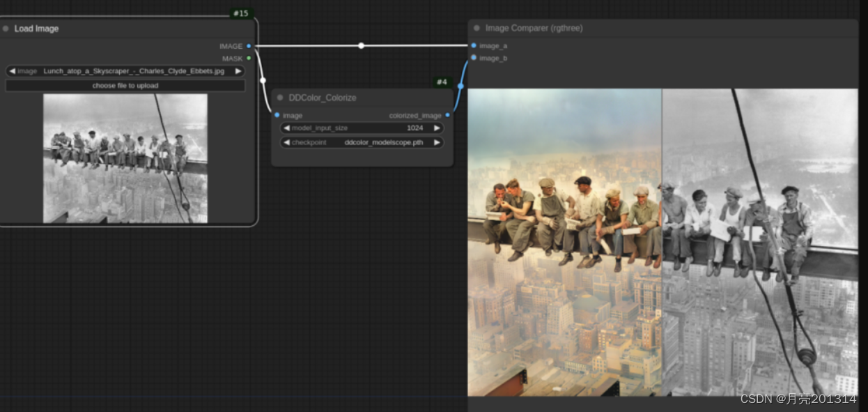868x412 pixels.
Task: Collapse the DDColor_Colorize node via its dot
Action: pyautogui.click(x=280, y=98)
